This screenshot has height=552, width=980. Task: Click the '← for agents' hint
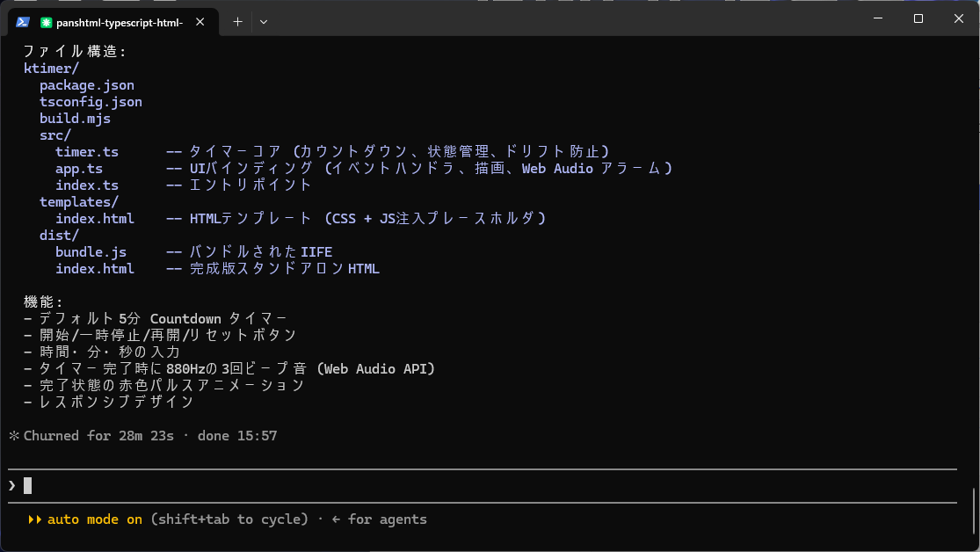(x=379, y=519)
